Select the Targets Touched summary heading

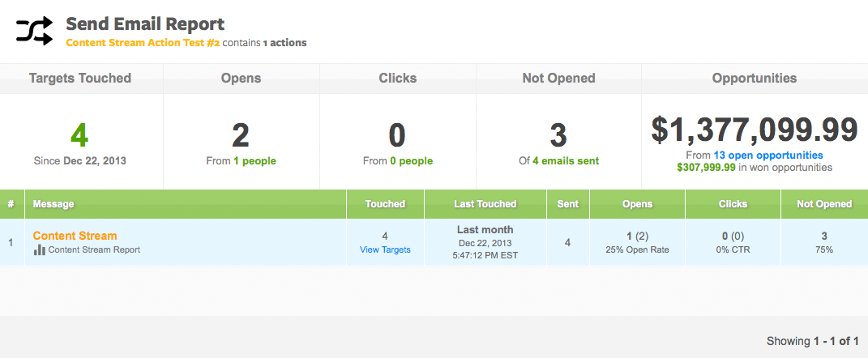(x=80, y=79)
